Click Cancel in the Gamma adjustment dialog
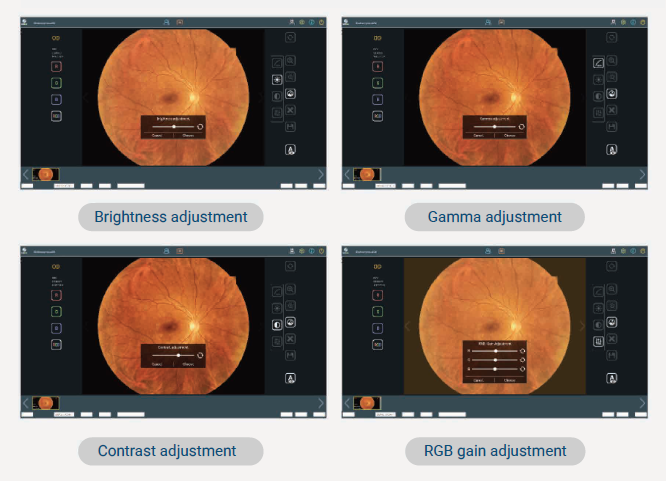The image size is (666, 481). (x=479, y=136)
